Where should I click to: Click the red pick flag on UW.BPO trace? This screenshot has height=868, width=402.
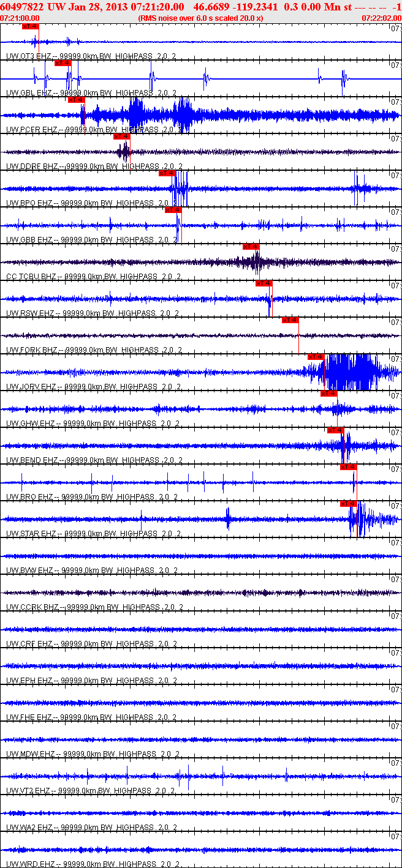[x=167, y=173]
